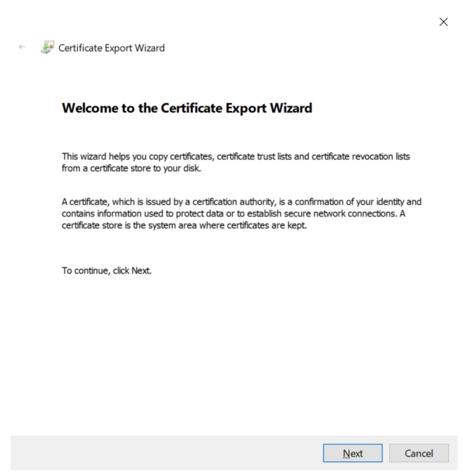Screen dimensions: 463x476
Task: Click the paragraph starting 'A certificate, which is issued'
Action: tap(242, 213)
